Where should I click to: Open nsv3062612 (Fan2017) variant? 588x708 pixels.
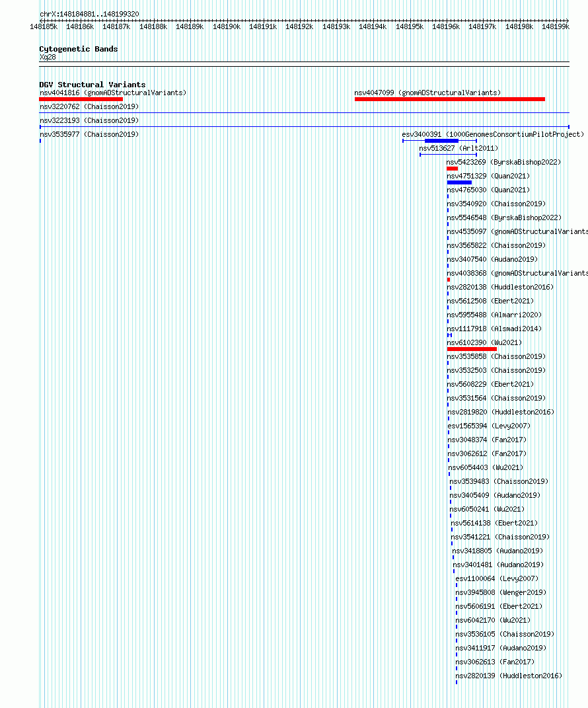coord(487,453)
